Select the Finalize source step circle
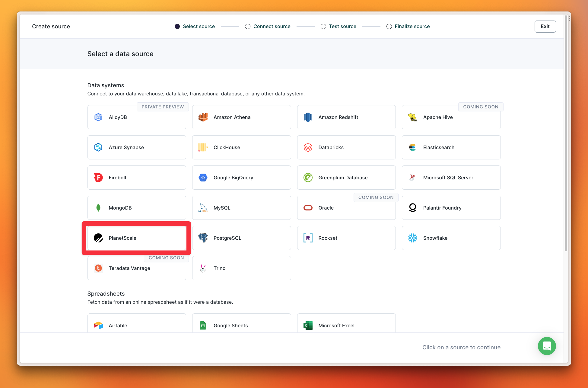The width and height of the screenshot is (588, 388). click(389, 27)
